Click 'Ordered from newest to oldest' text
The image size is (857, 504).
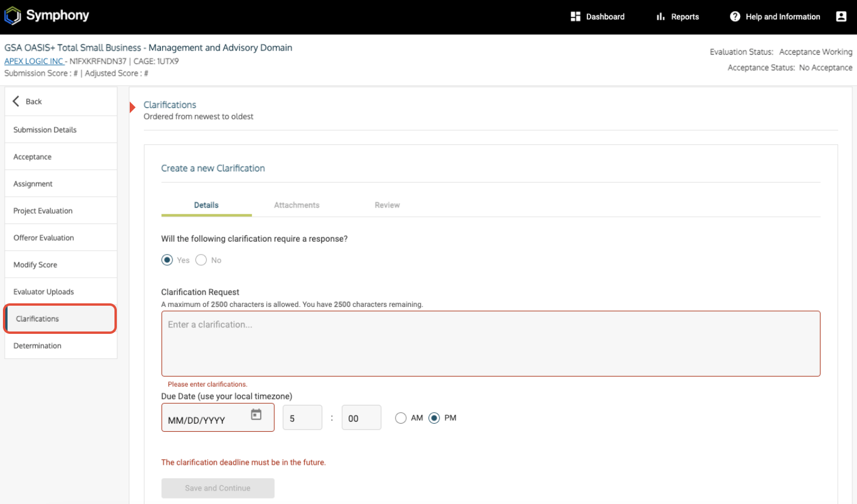tap(198, 117)
